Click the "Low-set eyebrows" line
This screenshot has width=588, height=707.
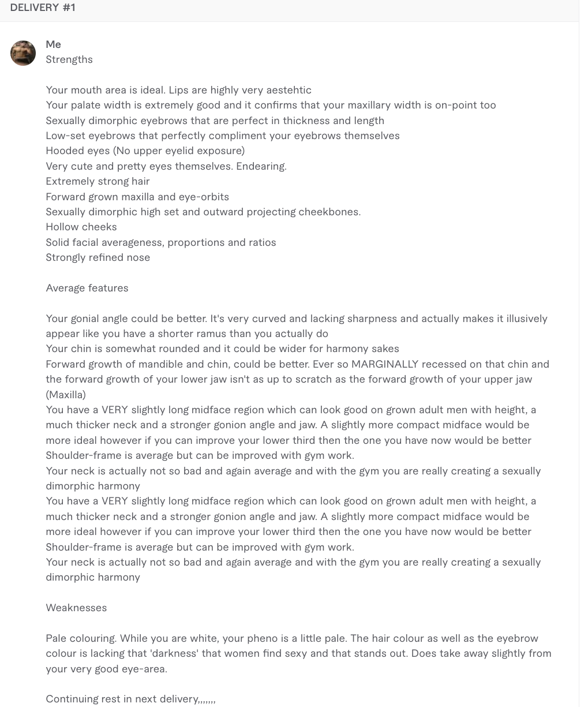(x=223, y=136)
